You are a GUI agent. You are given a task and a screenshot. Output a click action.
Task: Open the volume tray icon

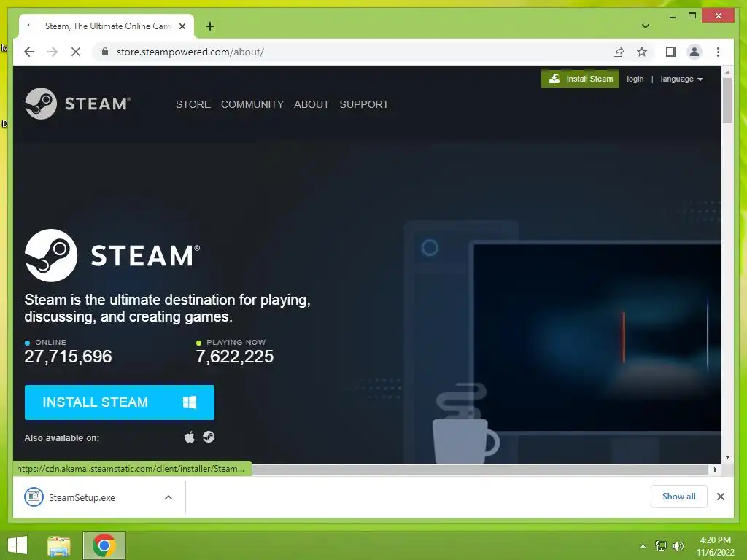pos(678,546)
